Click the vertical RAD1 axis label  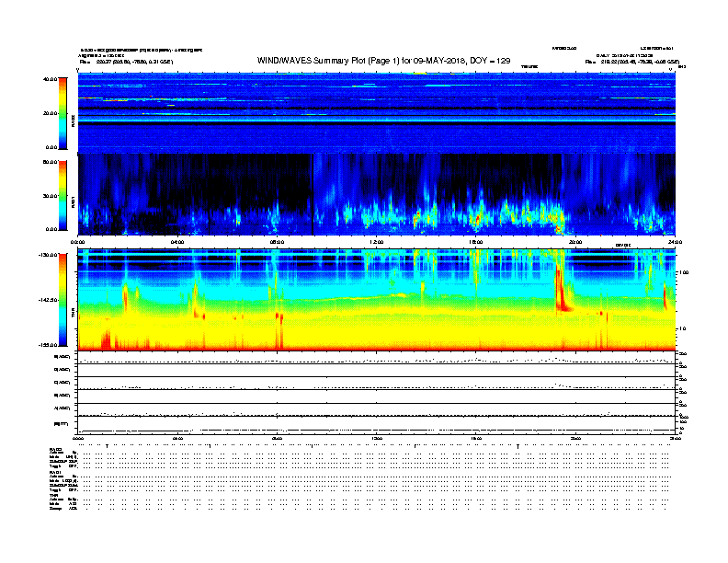(x=73, y=202)
